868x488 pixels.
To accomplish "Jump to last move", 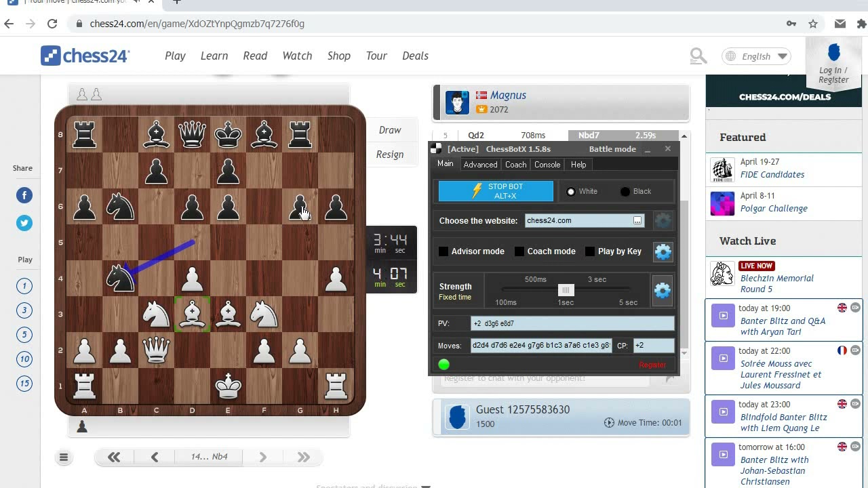I will coord(303,457).
